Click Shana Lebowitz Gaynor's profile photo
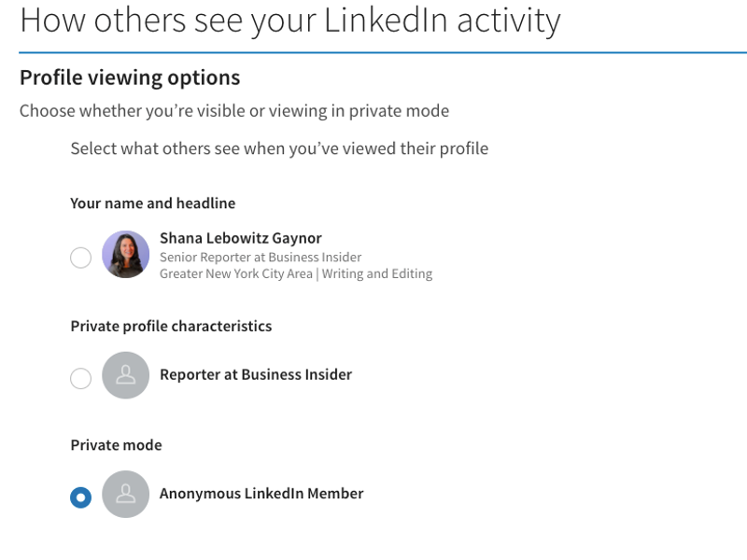 (x=125, y=254)
